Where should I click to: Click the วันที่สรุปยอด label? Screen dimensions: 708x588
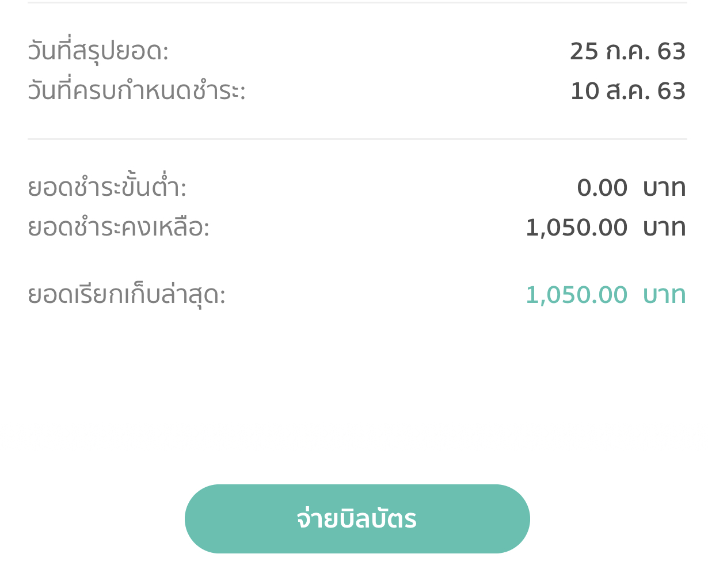(x=98, y=51)
